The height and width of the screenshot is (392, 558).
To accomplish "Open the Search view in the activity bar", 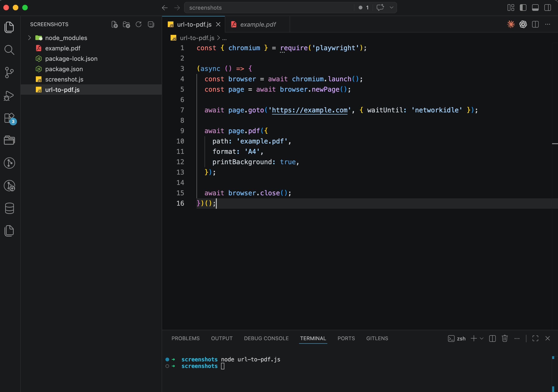I will (x=9, y=50).
